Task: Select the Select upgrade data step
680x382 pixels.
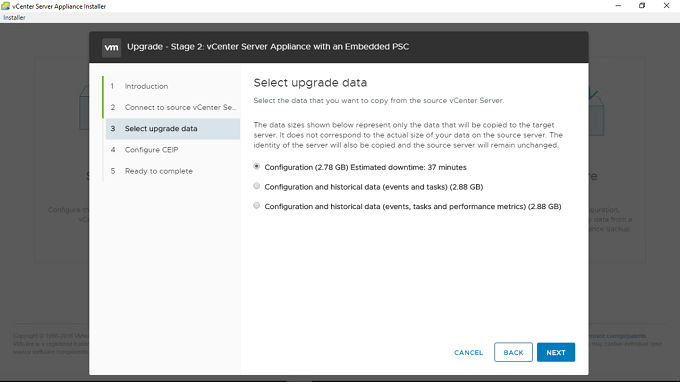Action: [x=173, y=129]
